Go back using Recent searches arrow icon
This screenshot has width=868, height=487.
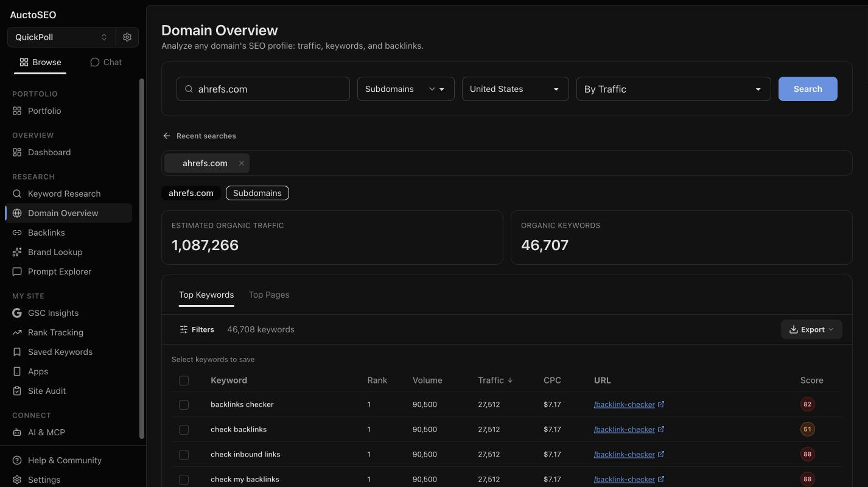pos(167,136)
